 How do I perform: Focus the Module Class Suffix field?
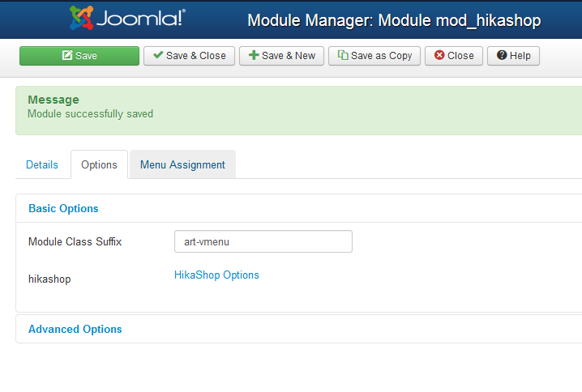(263, 241)
